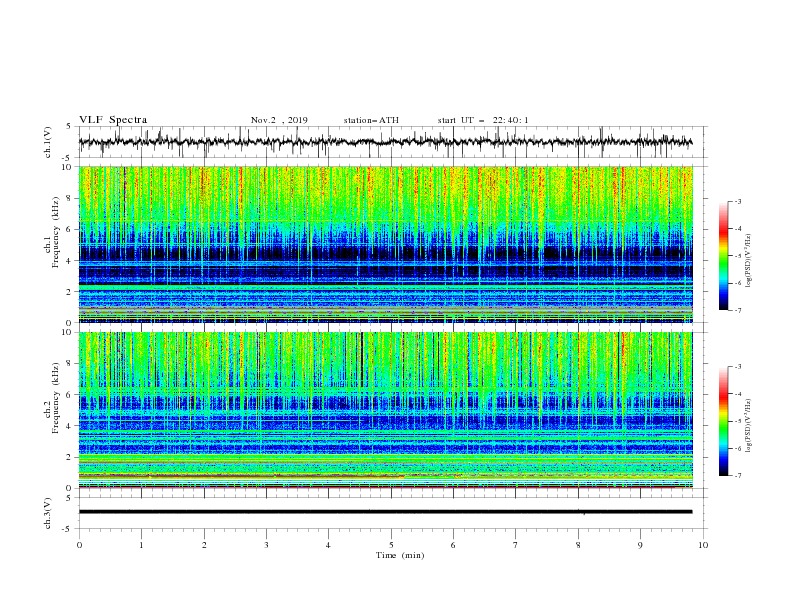Click the 'ch.1(V)' waveform axis label
The width and height of the screenshot is (792, 612).
pyautogui.click(x=48, y=142)
